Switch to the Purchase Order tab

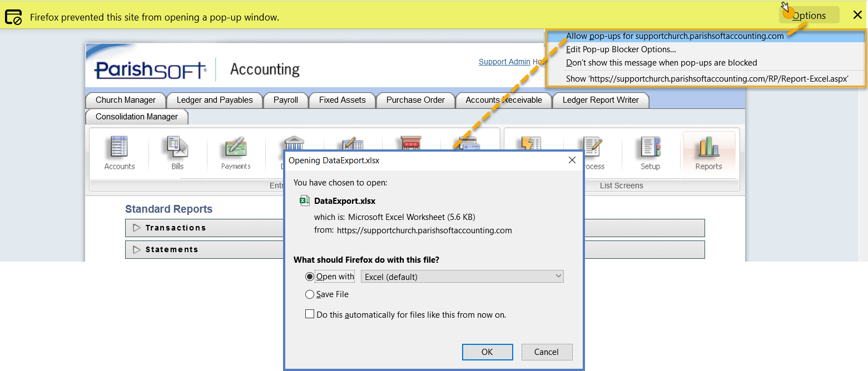(415, 100)
